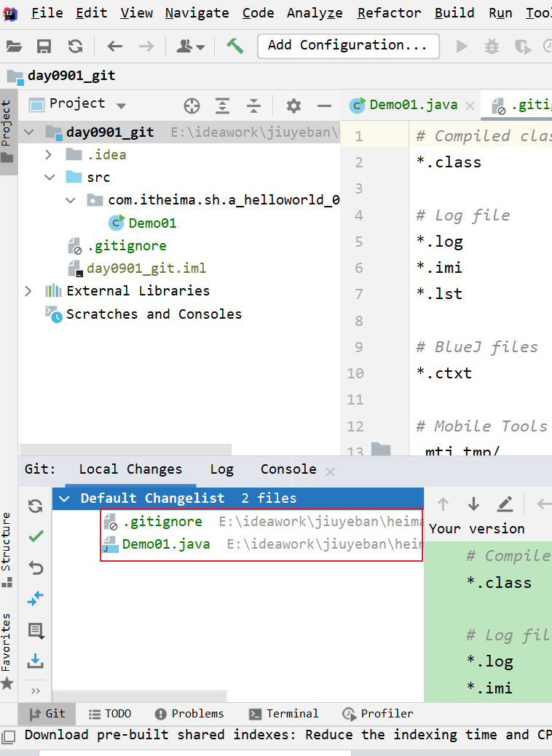
Task: Click the Add Configuration button
Action: point(347,45)
